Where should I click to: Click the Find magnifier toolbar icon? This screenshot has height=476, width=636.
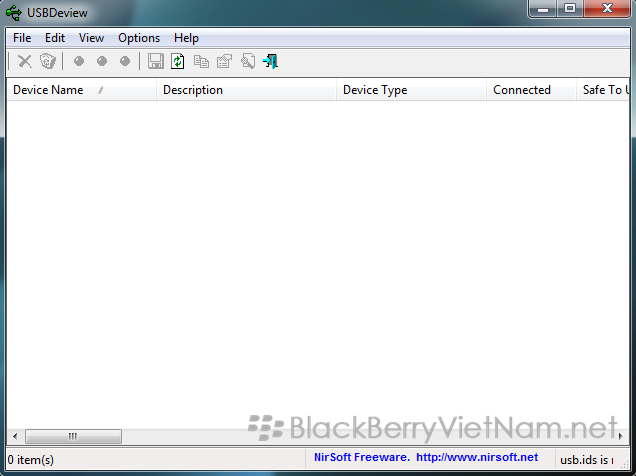click(247, 62)
